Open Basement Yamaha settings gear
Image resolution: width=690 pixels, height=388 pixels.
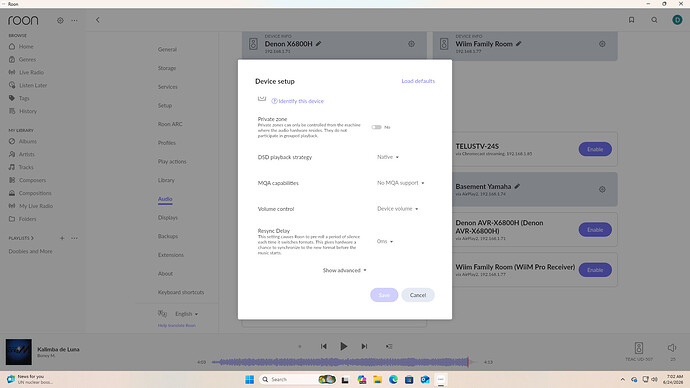point(602,189)
